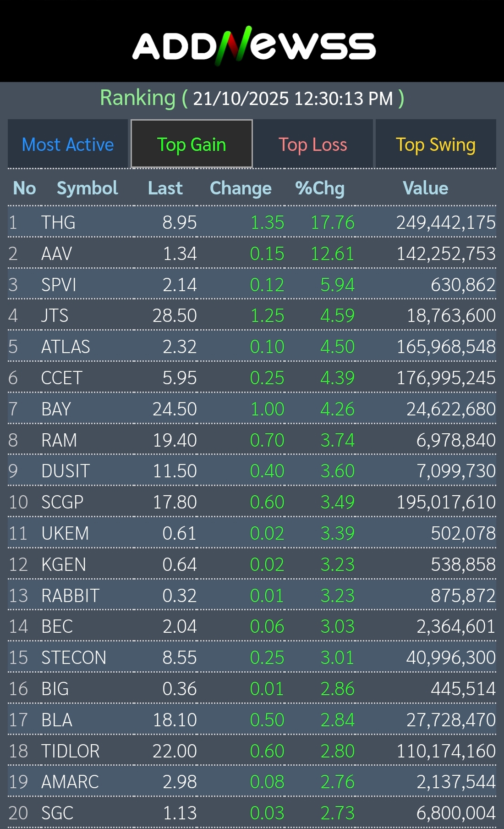Screen dimensions: 504x829
Task: Open the TIDLOR stock symbol
Action: coord(70,751)
